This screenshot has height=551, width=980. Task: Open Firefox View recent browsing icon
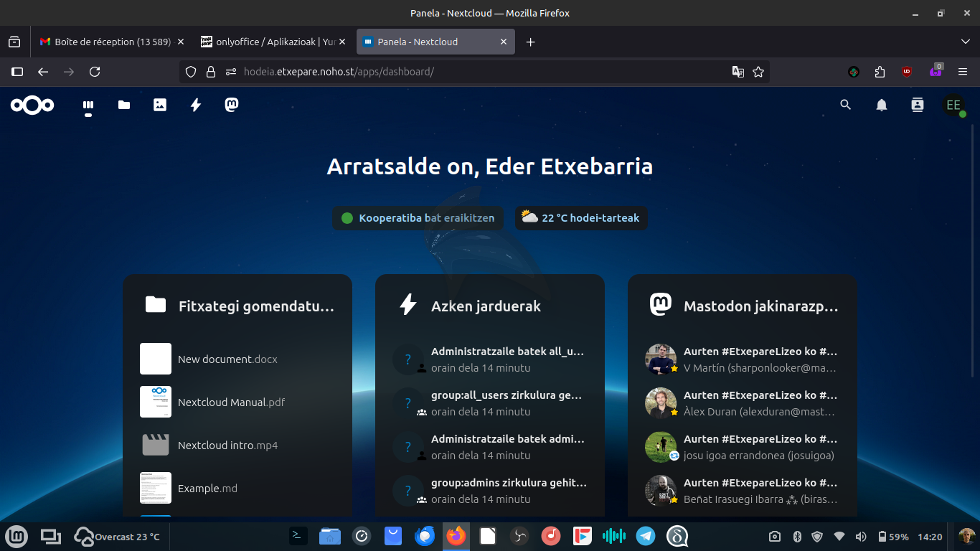[14, 42]
